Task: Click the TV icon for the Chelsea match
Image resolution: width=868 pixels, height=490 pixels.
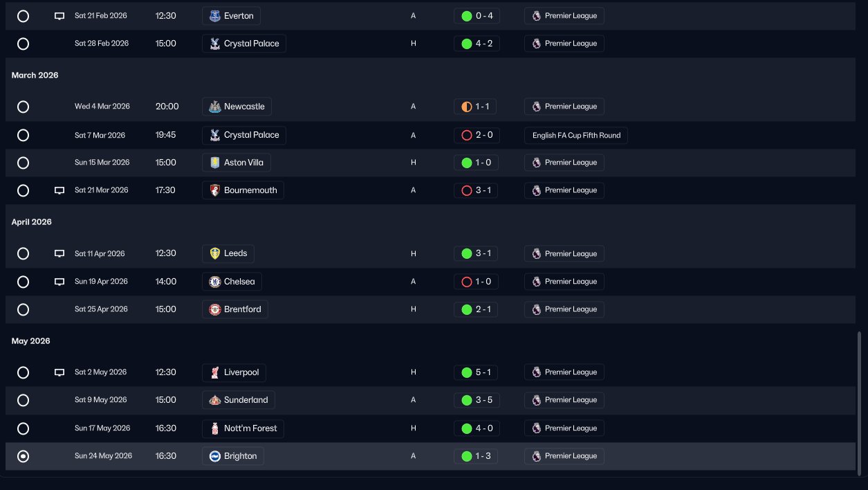Action: (x=59, y=282)
